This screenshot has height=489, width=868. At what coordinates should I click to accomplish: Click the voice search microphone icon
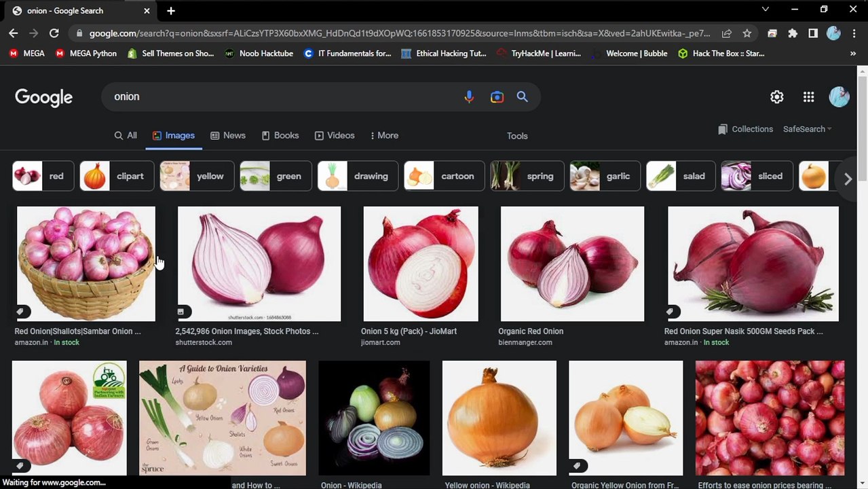(469, 97)
